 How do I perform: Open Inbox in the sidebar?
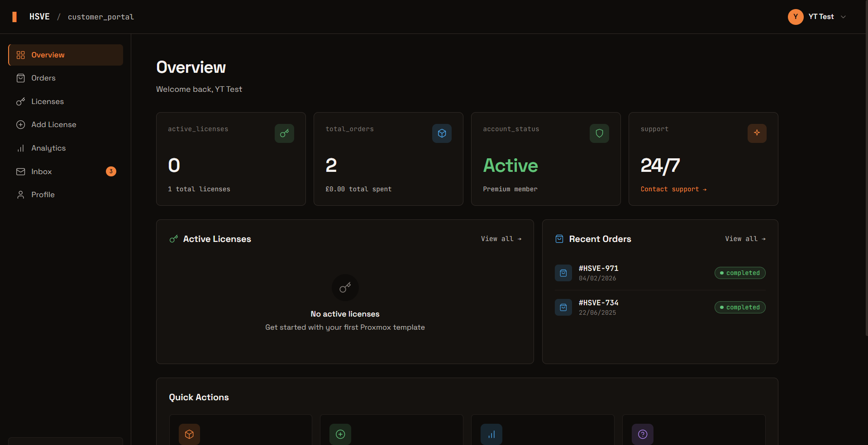(x=66, y=172)
